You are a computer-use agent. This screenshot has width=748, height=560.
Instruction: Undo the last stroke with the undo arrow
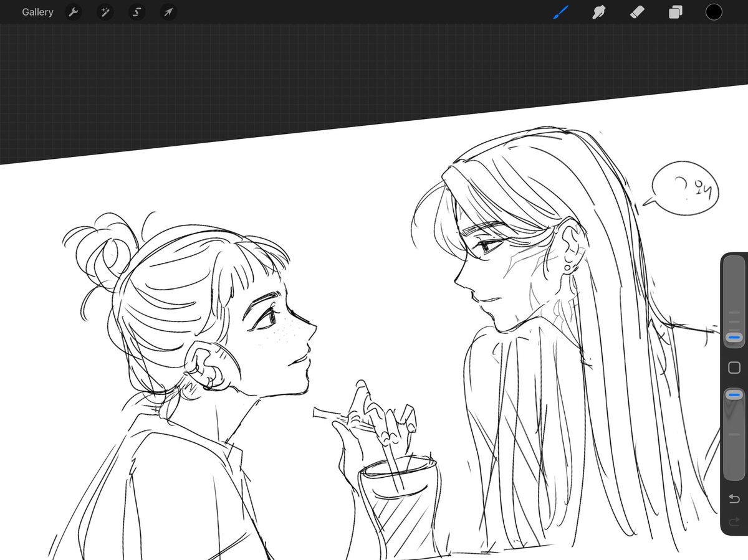point(734,498)
